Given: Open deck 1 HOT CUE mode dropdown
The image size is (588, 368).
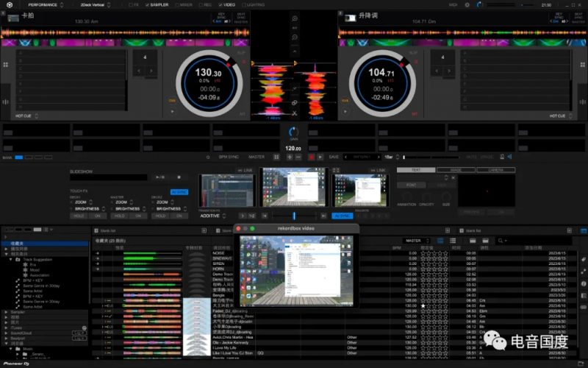Looking at the screenshot, I should (x=26, y=116).
